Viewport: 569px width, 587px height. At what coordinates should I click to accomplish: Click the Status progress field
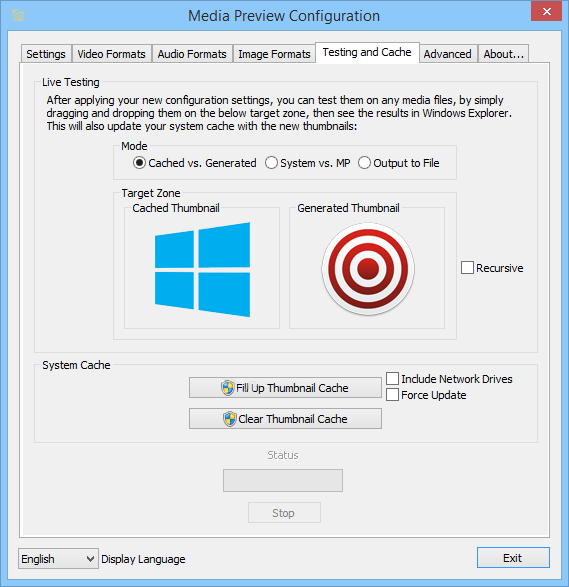pyautogui.click(x=283, y=480)
